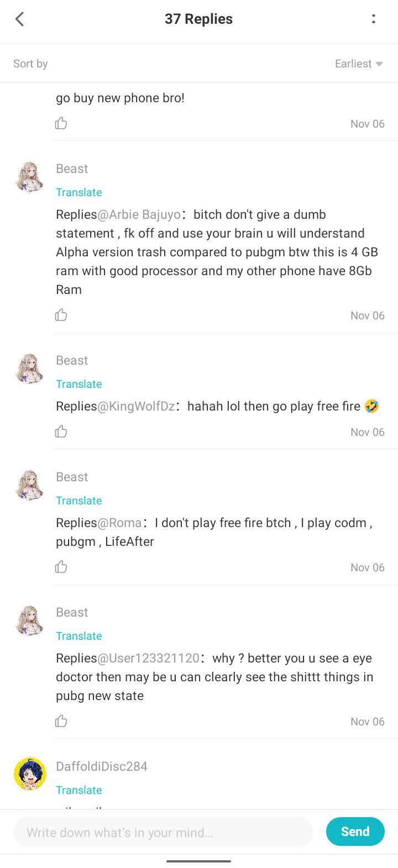
Task: Send the reply with the Send button
Action: click(355, 832)
